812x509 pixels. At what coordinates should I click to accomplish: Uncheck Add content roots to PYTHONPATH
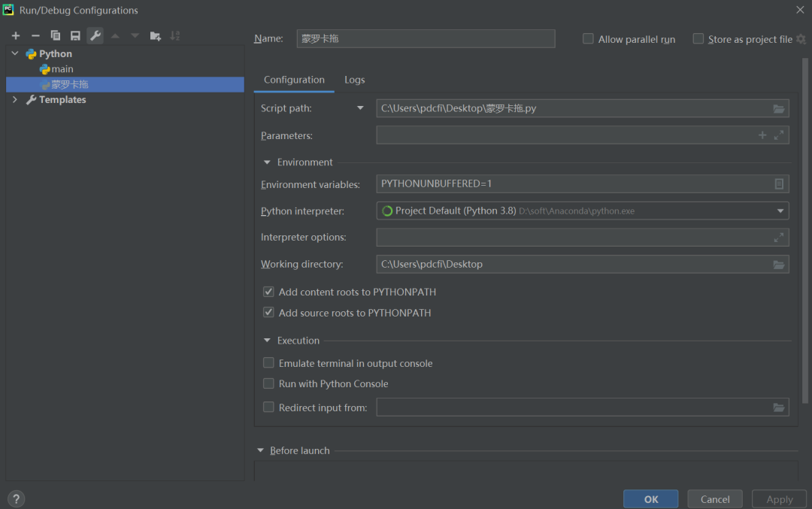tap(268, 292)
